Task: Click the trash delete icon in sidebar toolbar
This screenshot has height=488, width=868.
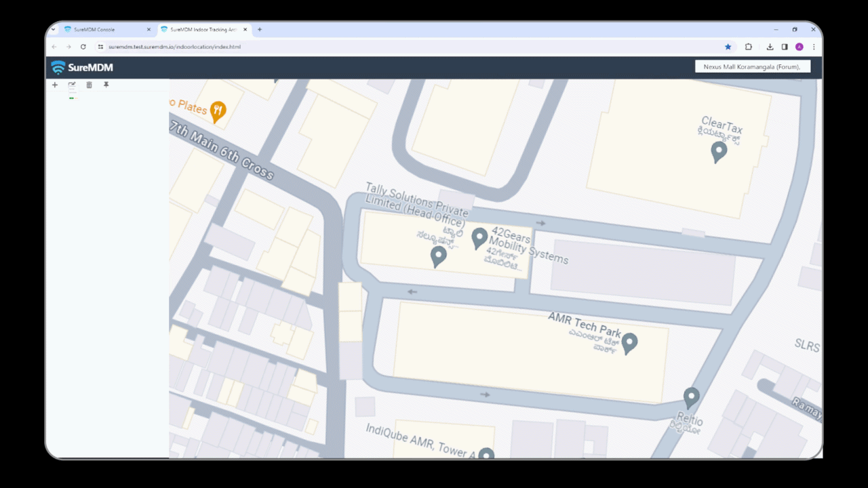Action: pos(89,85)
